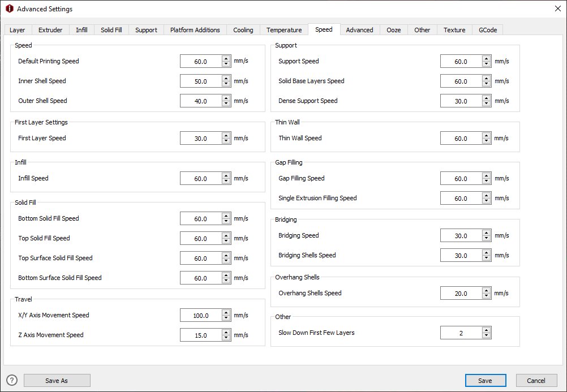This screenshot has height=392, width=567.
Task: Decrease Inner Shell Speed with down arrow
Action: [x=226, y=84]
